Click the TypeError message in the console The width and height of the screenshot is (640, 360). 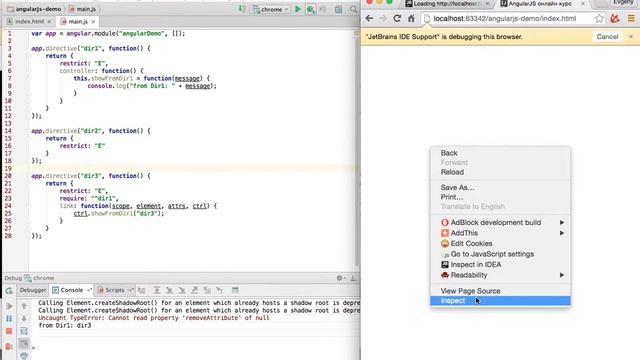(x=154, y=318)
